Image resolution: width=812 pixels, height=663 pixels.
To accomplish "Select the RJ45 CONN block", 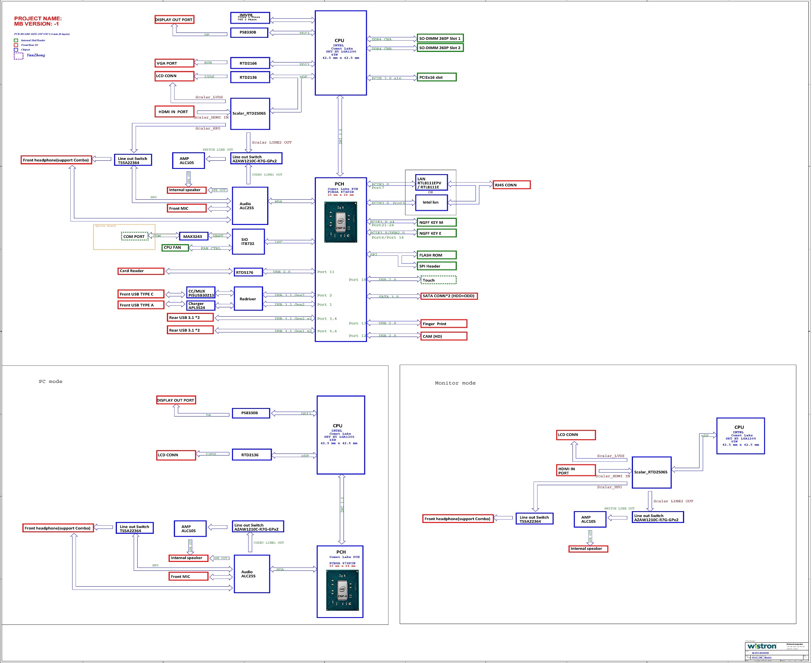I will 511,185.
